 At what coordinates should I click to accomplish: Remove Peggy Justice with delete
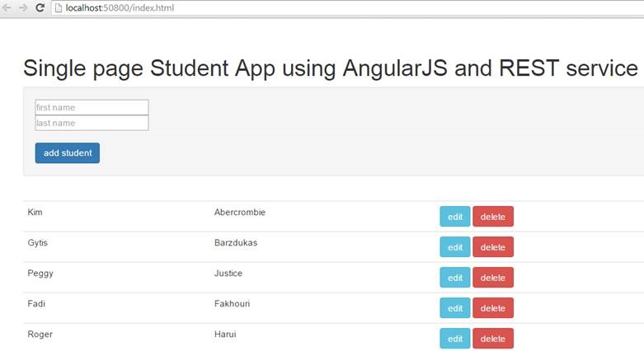(x=492, y=278)
